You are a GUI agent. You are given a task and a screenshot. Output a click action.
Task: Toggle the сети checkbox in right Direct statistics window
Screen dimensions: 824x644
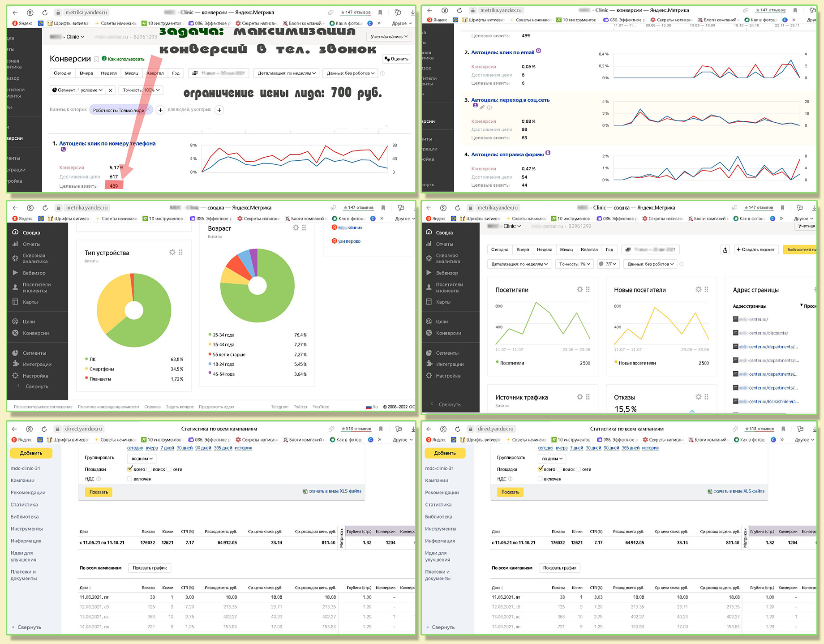pyautogui.click(x=578, y=469)
